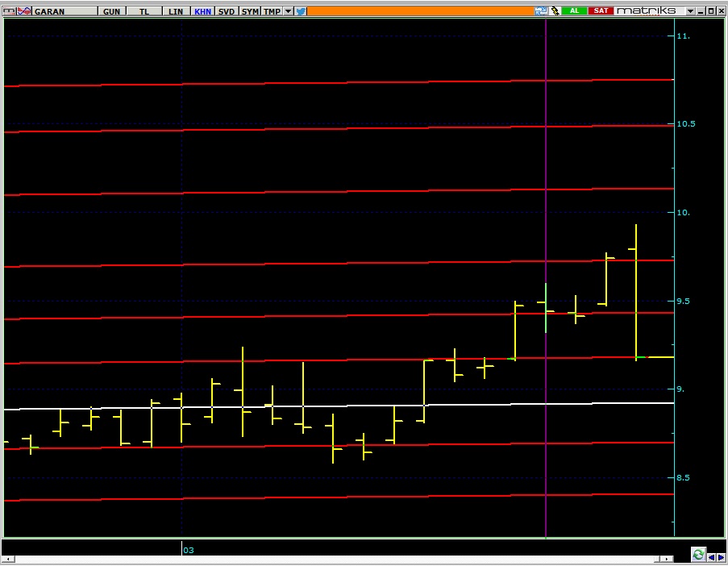Screen dimensions: 728x566
Task: Click the blue sync arrows icon
Action: [541, 10]
